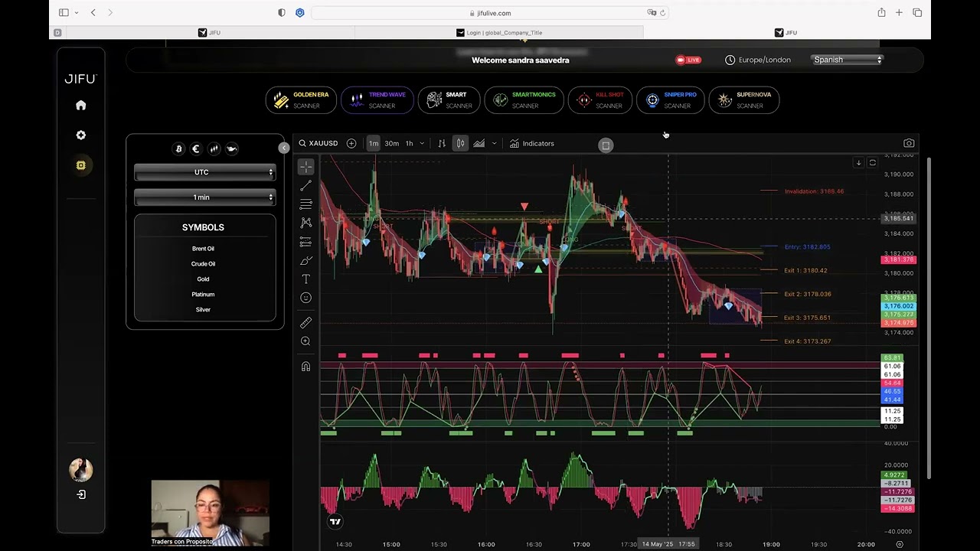Open the Golden Era scanner

(x=301, y=100)
